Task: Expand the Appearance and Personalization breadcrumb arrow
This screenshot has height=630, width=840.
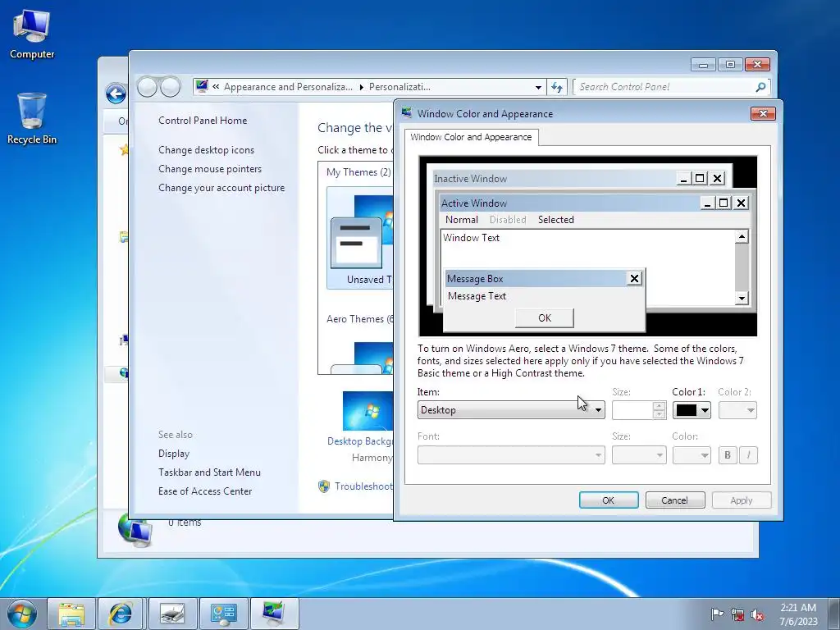Action: pos(361,87)
